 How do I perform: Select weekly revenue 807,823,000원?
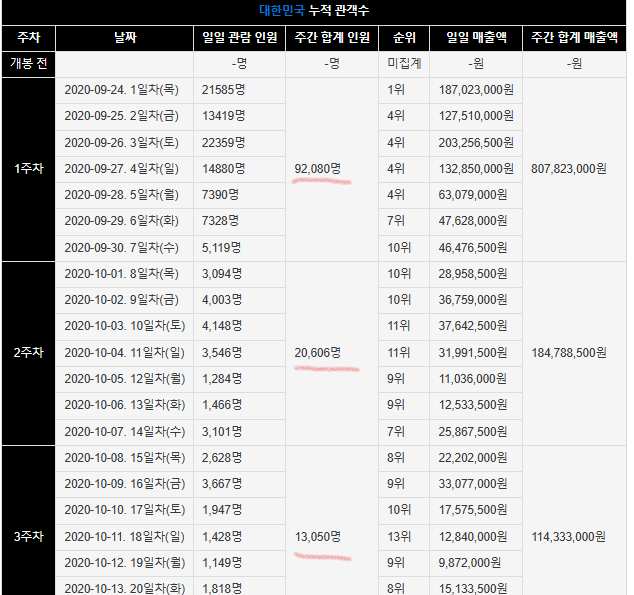[568, 169]
